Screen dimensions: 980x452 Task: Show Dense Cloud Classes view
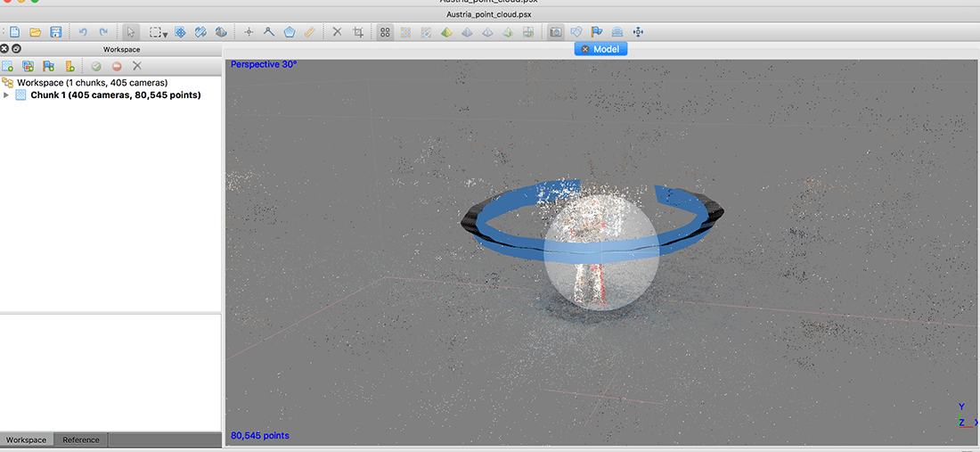(426, 32)
